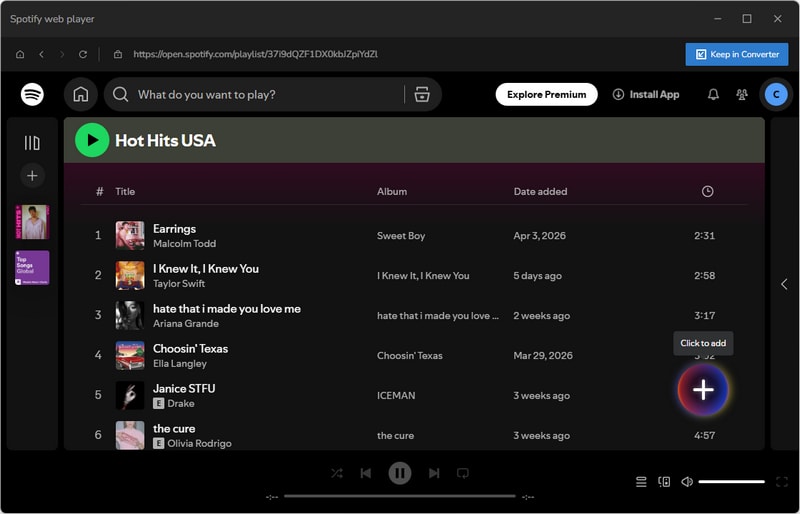Open artist link Taylor Swift

click(x=179, y=283)
